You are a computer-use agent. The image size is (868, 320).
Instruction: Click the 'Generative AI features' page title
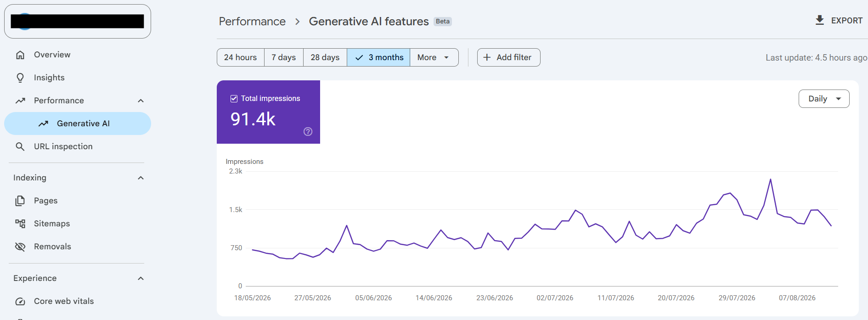[x=369, y=22]
